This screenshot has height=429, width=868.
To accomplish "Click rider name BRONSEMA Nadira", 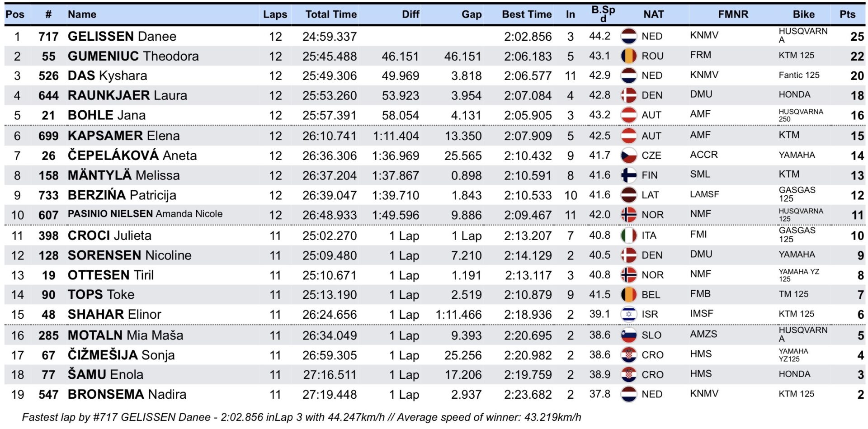I will click(127, 394).
